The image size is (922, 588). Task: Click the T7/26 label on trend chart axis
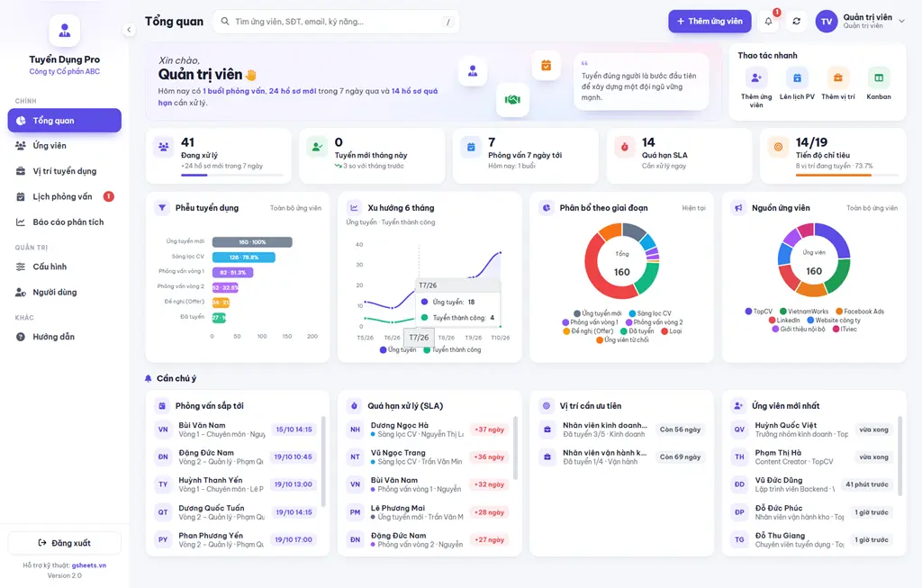(x=419, y=338)
